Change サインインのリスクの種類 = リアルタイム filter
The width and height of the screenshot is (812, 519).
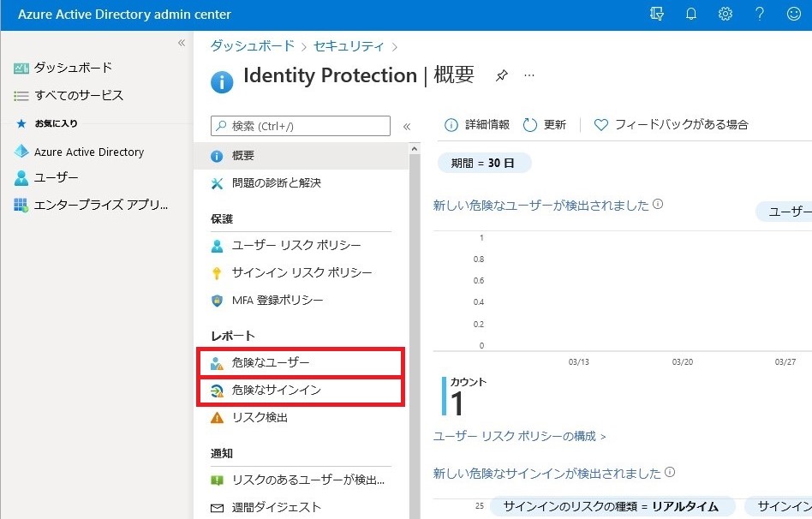click(x=612, y=506)
